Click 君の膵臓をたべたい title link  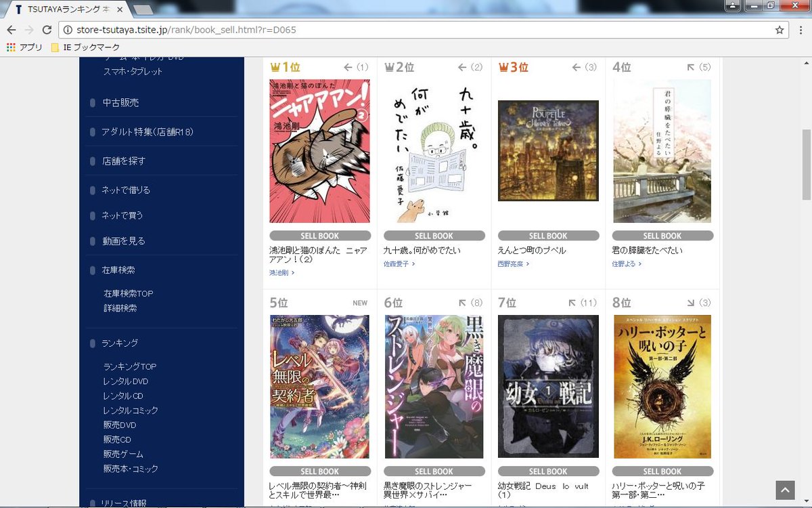click(648, 251)
